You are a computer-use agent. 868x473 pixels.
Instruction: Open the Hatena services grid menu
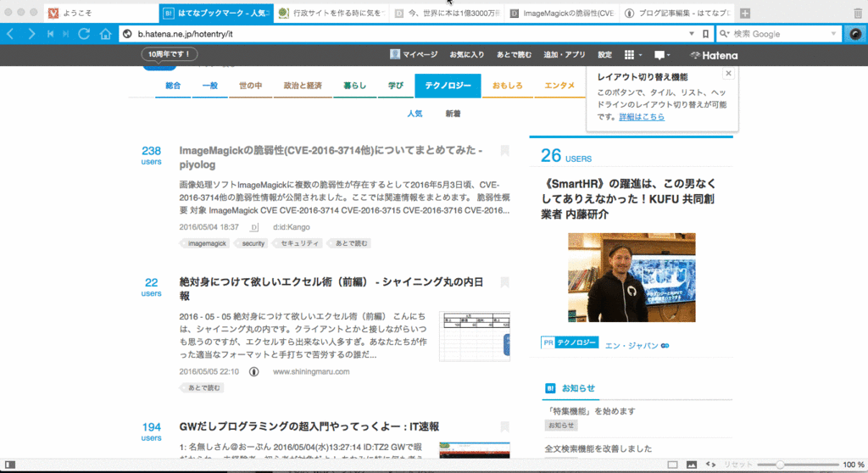point(632,54)
